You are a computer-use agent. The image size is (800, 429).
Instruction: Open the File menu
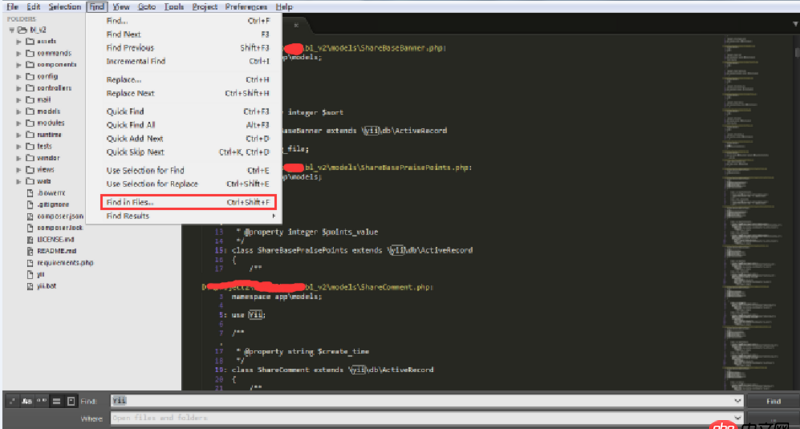tap(12, 7)
